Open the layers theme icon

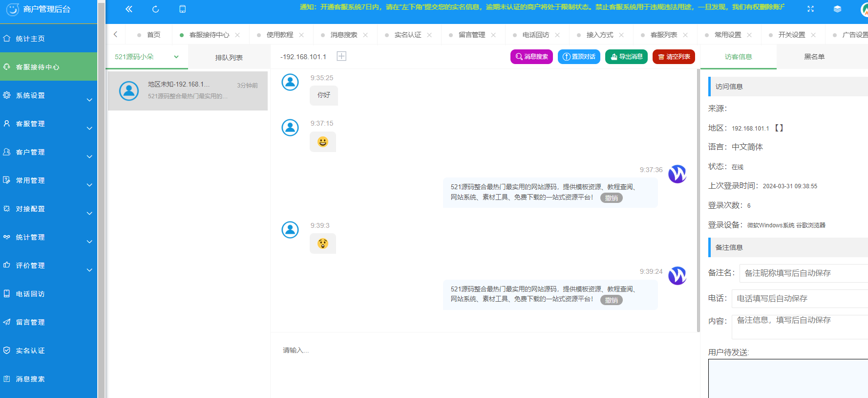coord(837,9)
